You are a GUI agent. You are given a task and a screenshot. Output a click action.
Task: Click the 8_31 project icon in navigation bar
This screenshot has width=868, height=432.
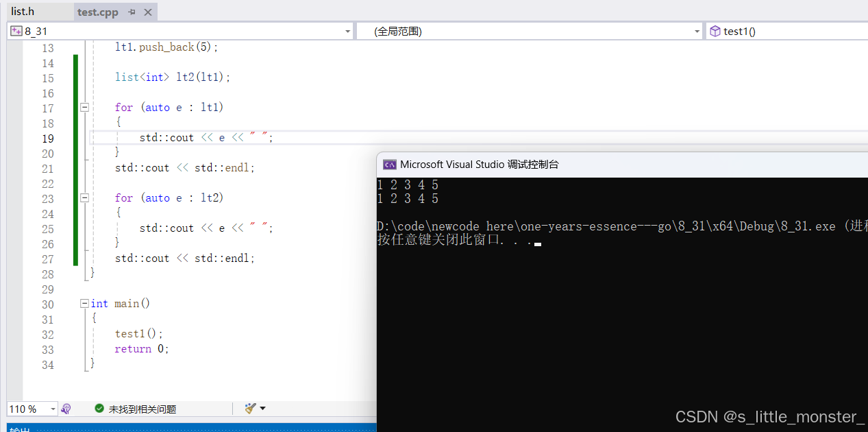16,32
